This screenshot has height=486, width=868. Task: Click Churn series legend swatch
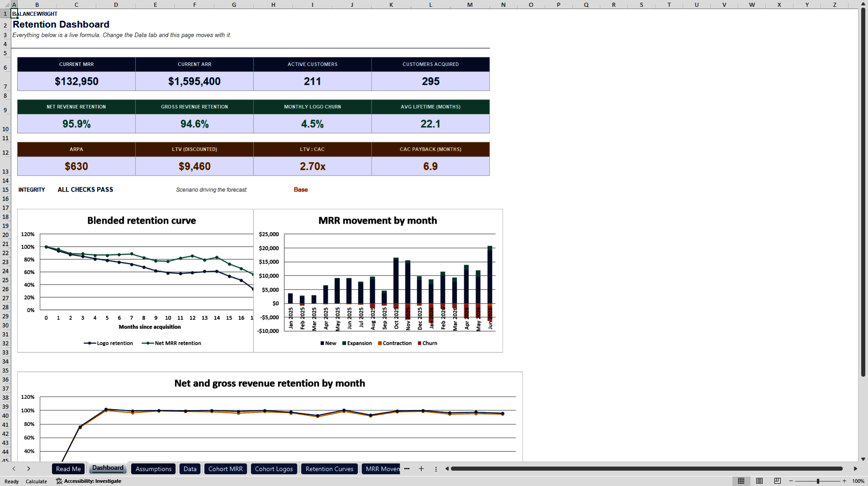(x=419, y=343)
